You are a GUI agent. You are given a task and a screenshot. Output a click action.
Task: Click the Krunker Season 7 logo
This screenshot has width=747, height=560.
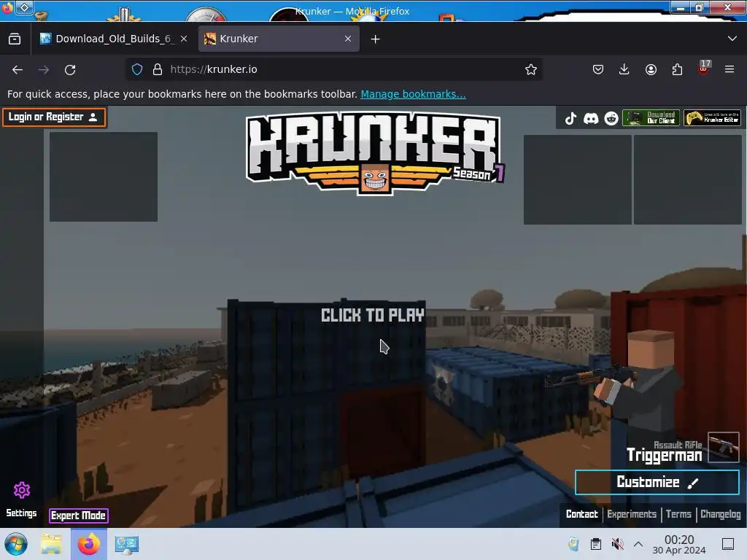coord(375,153)
